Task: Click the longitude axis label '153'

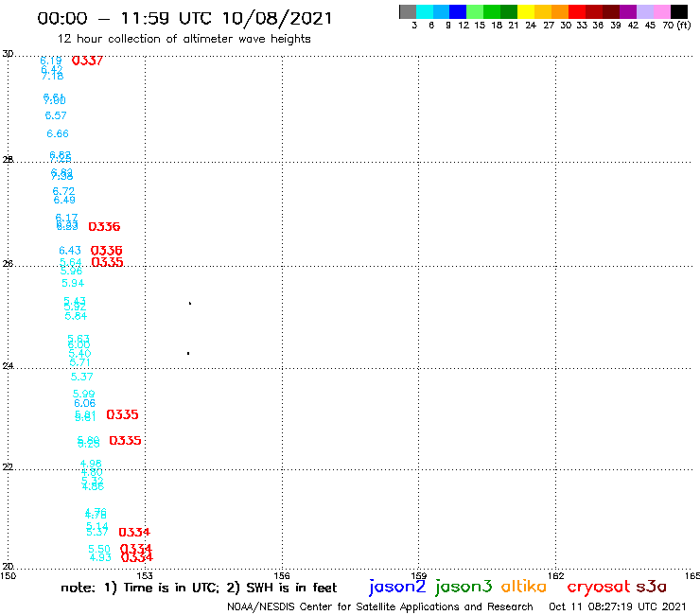Action: [x=145, y=575]
